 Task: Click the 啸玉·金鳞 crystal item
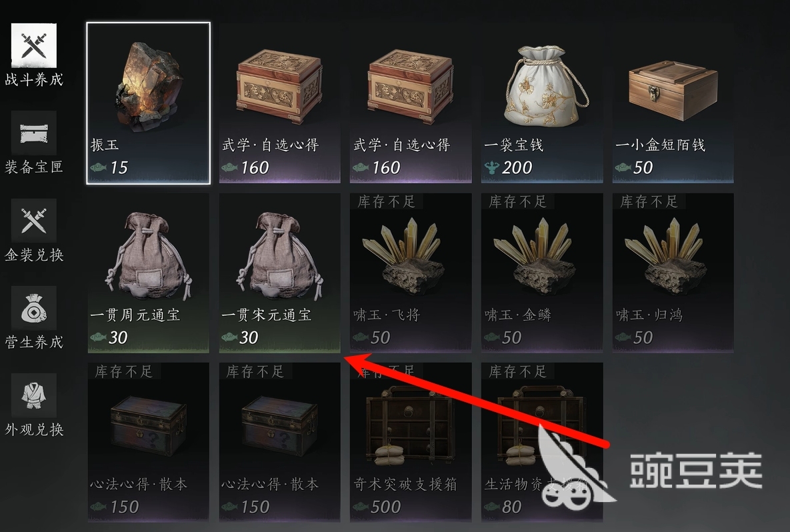pyautogui.click(x=542, y=273)
